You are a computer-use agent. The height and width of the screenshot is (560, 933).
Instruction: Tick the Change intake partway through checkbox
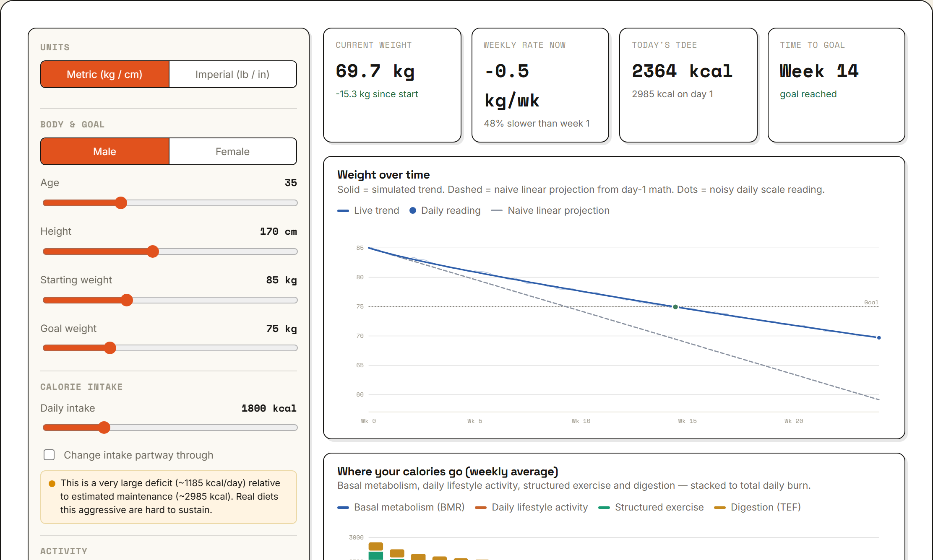coord(49,455)
